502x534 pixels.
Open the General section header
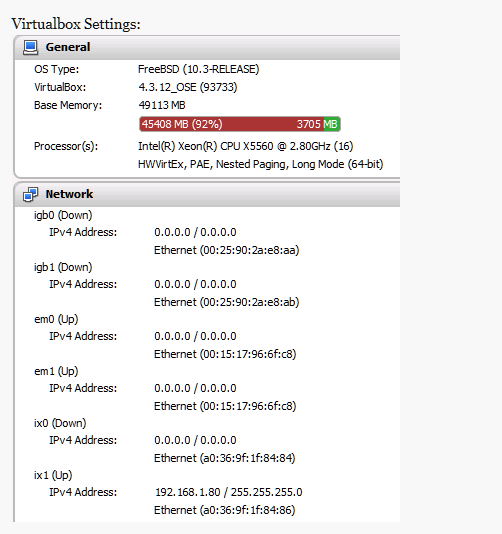pos(207,47)
